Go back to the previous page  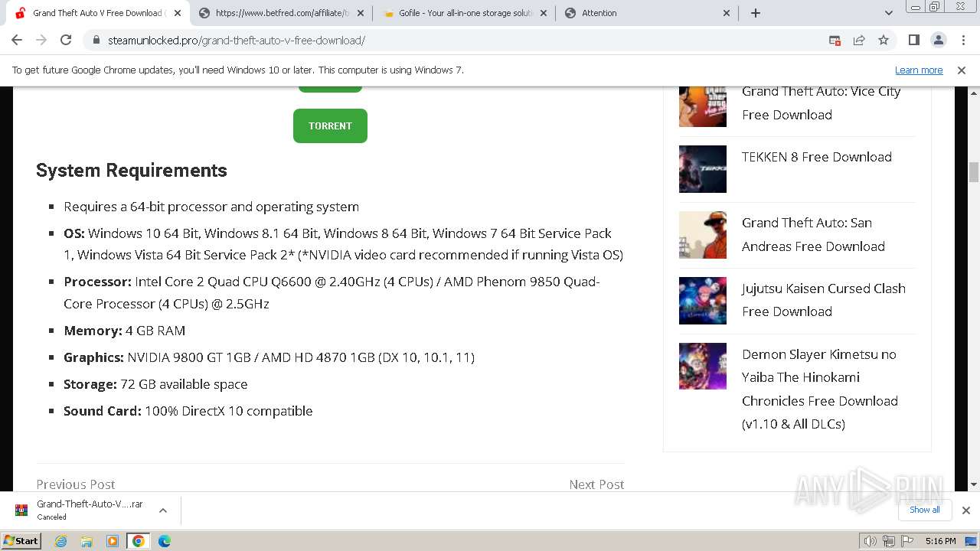point(17,40)
